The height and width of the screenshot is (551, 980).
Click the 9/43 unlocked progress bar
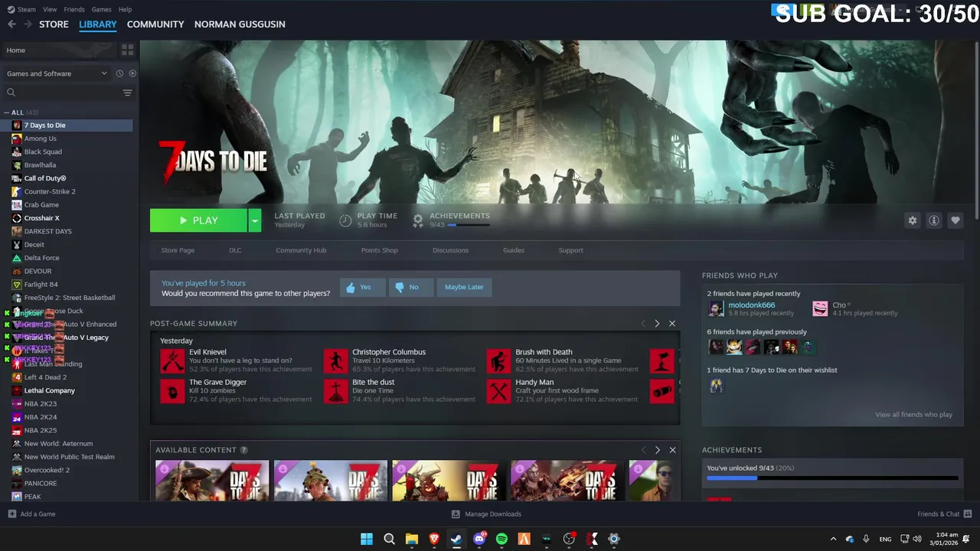coord(832,478)
